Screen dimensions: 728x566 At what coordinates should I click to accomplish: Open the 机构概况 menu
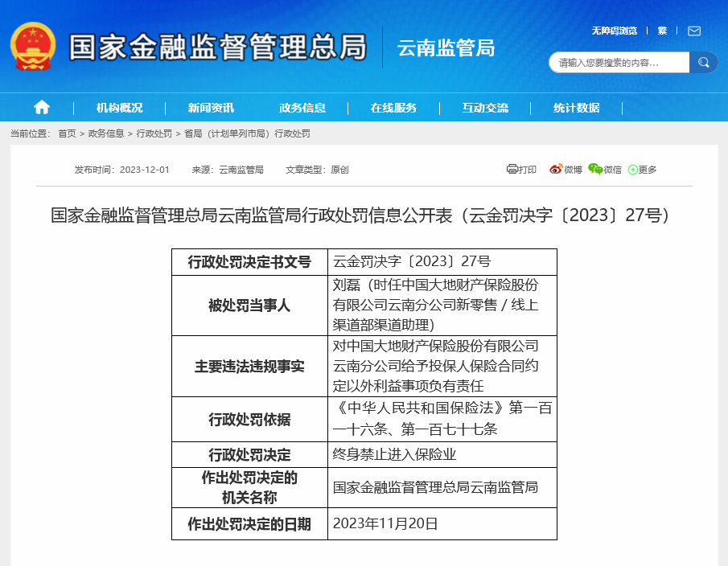119,108
